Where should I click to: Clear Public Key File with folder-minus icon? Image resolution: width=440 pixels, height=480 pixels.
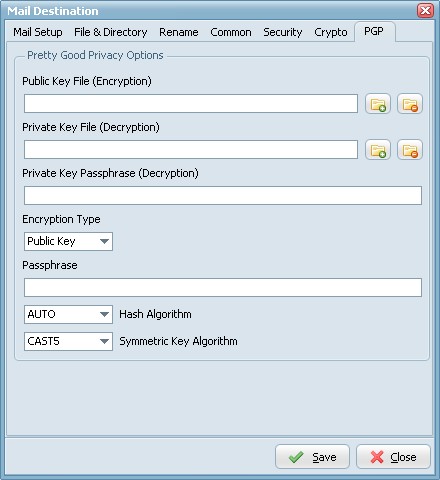[410, 104]
